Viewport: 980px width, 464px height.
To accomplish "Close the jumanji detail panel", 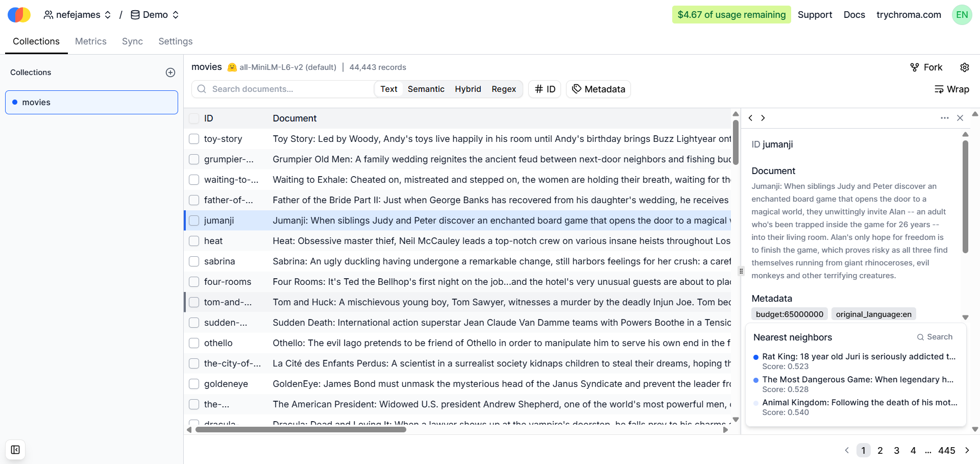I will pyautogui.click(x=960, y=118).
